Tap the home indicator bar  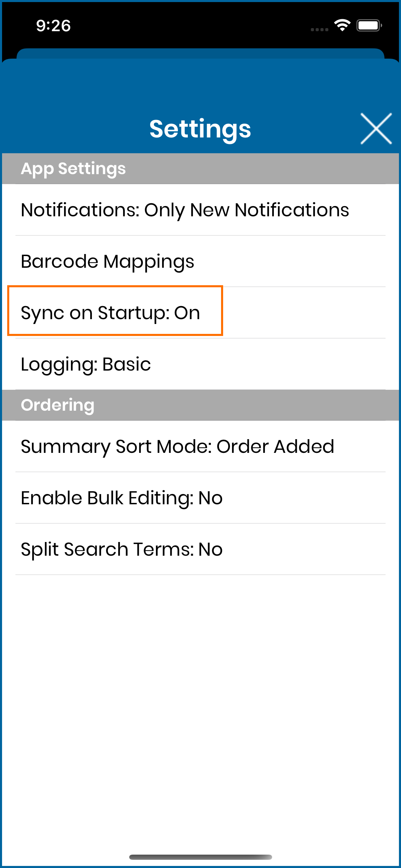200,857
